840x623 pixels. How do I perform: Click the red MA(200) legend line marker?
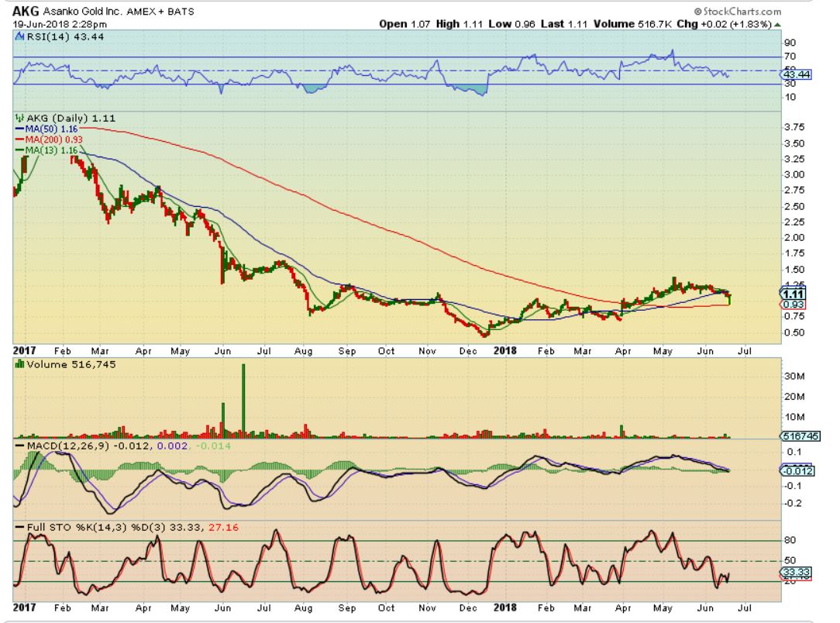(x=19, y=138)
